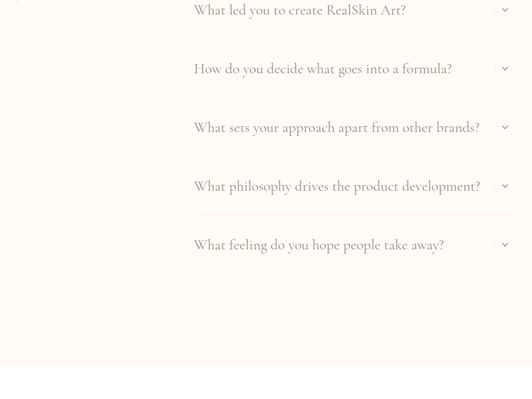Viewport: 532px width, 399px height.
Task: Toggle the other brands question's round arrow button
Action: pyautogui.click(x=504, y=127)
